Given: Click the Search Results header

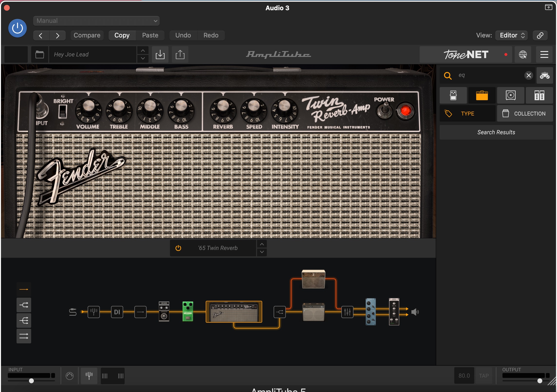Looking at the screenshot, I should [x=496, y=132].
